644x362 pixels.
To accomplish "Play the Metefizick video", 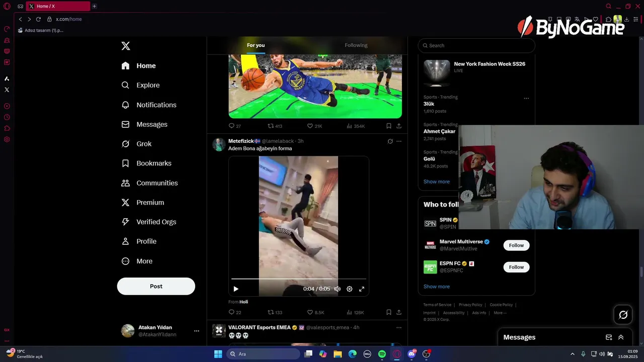I will [236, 289].
